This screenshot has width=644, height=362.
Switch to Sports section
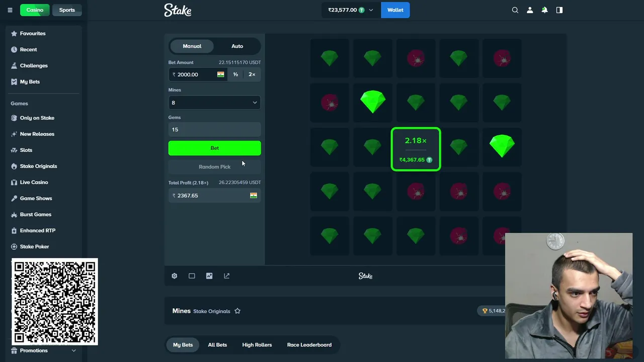click(67, 10)
